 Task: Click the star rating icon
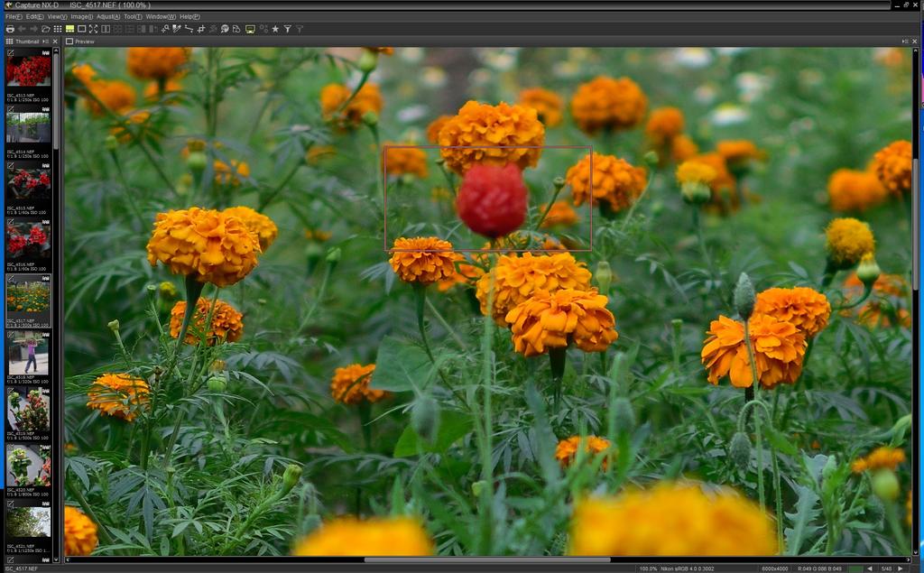tap(275, 29)
